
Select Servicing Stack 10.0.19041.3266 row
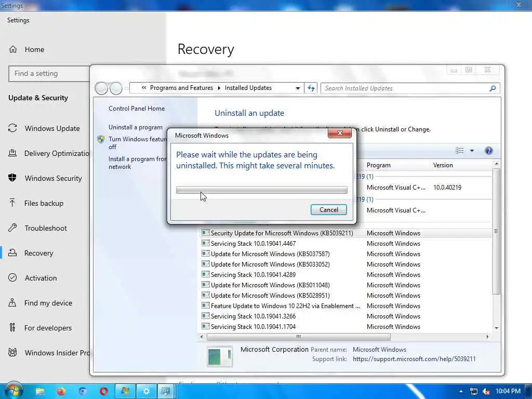coord(346,316)
